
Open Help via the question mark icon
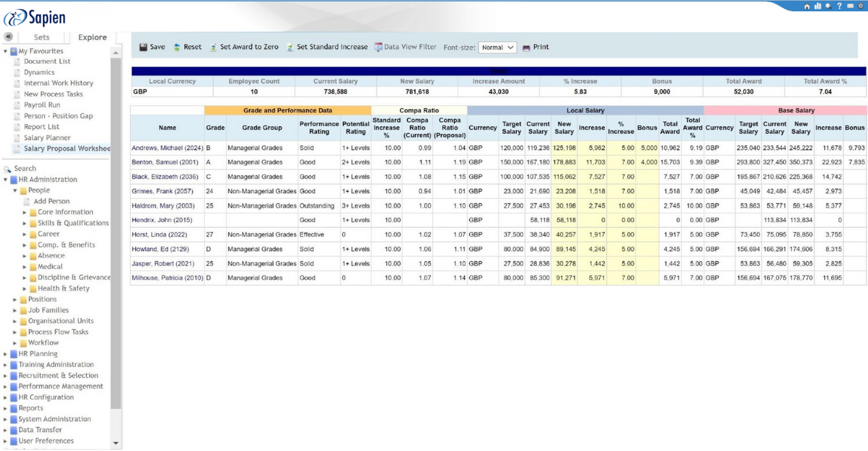[839, 7]
